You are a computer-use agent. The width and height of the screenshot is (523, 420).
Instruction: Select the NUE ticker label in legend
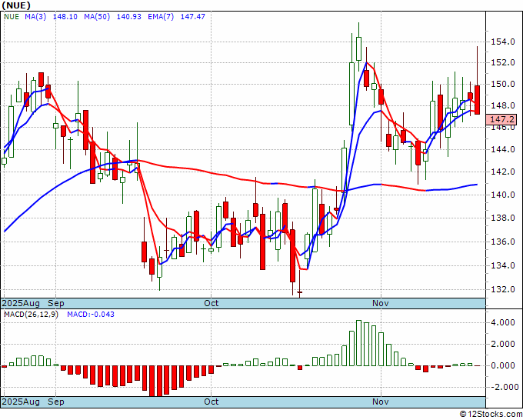click(12, 17)
